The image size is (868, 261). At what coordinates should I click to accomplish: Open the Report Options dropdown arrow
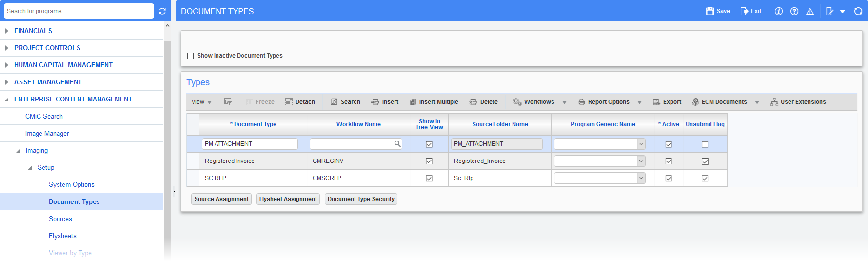coord(639,102)
